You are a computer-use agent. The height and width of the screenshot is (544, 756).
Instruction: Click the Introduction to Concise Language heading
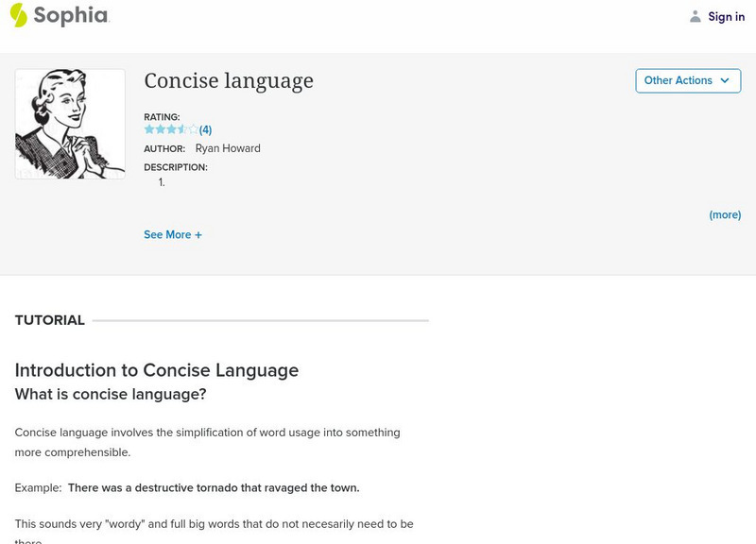coord(157,370)
